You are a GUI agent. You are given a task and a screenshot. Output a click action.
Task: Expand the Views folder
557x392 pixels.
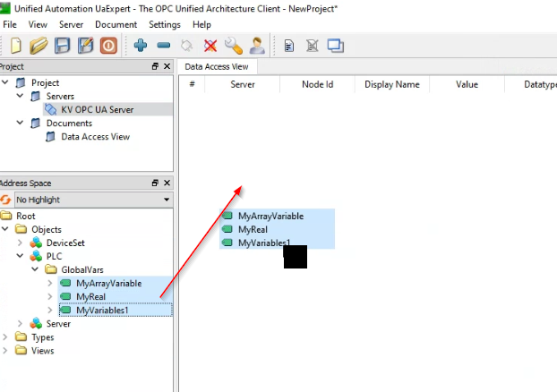(5, 351)
